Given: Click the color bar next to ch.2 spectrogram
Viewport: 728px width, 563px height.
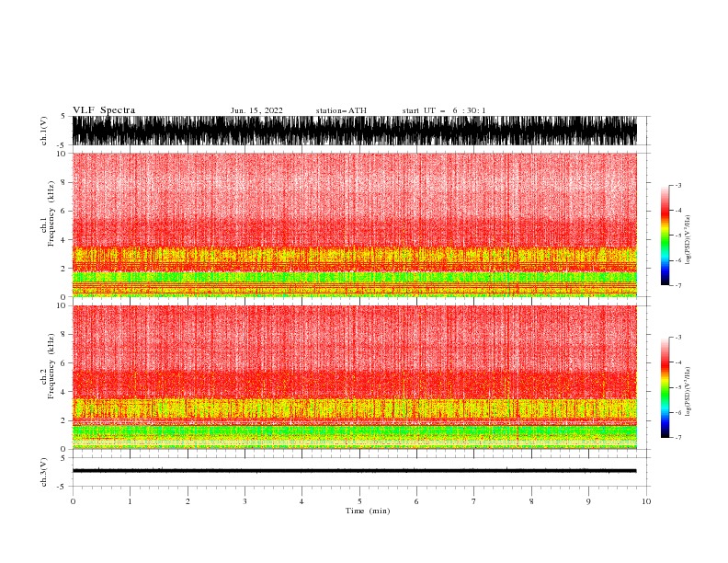Looking at the screenshot, I should click(x=665, y=387).
